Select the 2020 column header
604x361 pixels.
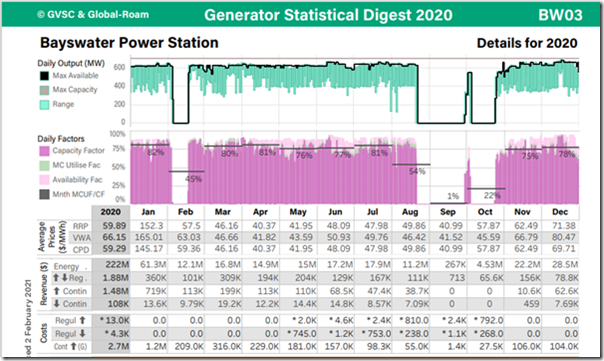111,212
